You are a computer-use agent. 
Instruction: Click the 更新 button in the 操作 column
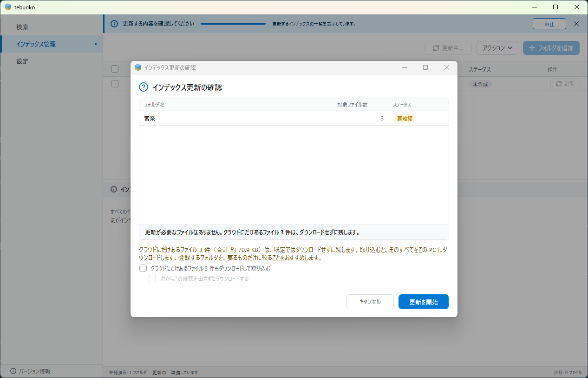(x=565, y=84)
